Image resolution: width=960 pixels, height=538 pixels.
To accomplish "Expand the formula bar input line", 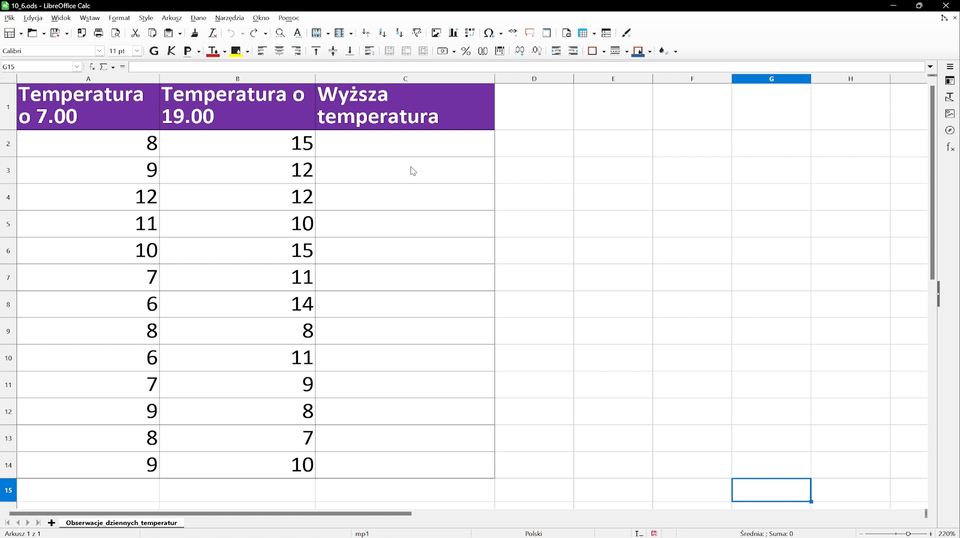I will point(932,67).
